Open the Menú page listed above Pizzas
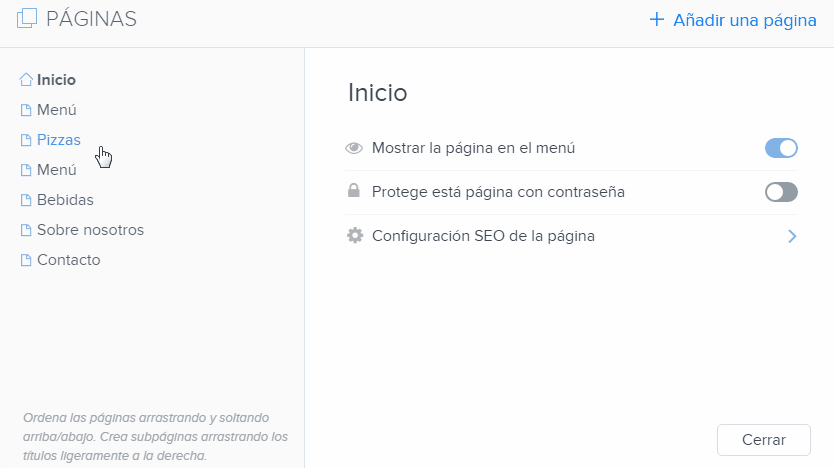 coord(57,110)
